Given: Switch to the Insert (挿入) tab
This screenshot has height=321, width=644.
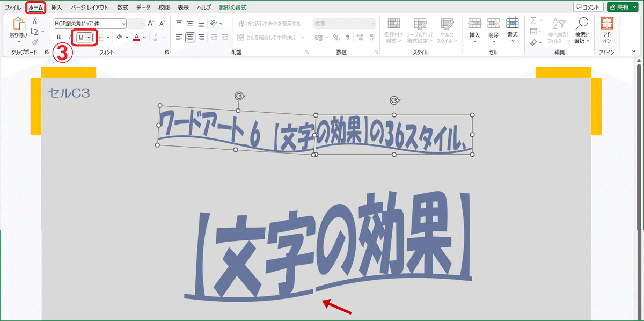Looking at the screenshot, I should click(56, 8).
